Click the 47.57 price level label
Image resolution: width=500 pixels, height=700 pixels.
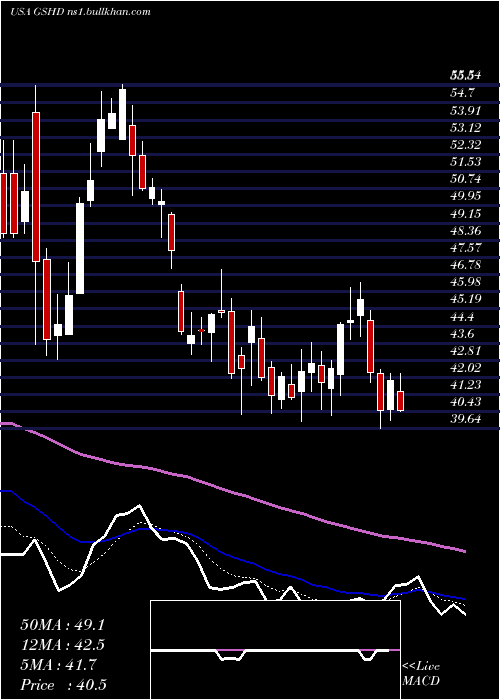466,248
